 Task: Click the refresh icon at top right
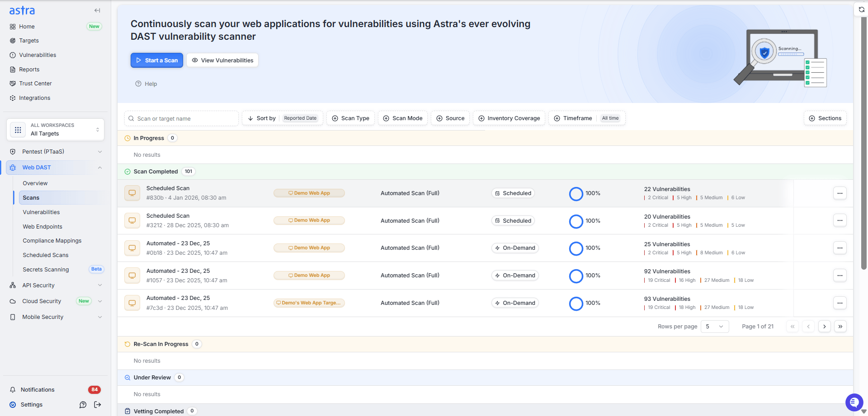tap(862, 9)
